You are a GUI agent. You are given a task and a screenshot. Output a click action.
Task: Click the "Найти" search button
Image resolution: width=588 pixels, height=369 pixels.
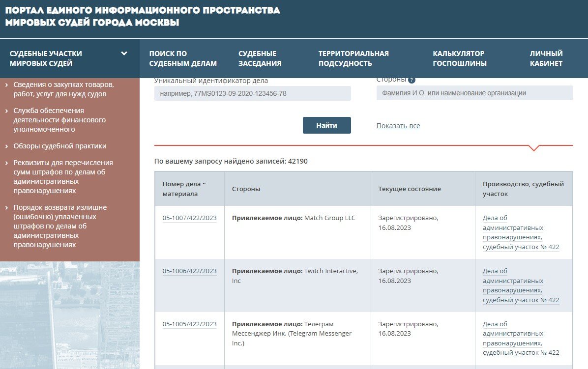tap(326, 125)
